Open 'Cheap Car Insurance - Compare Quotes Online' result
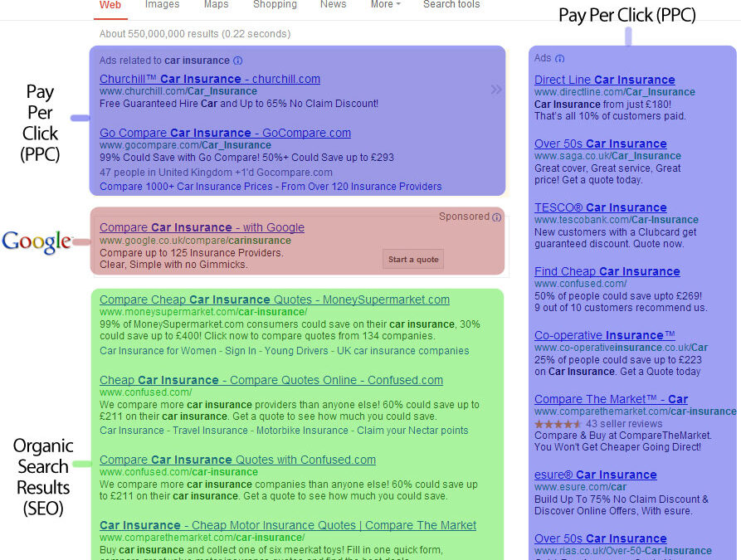This screenshot has width=741, height=560. [271, 380]
